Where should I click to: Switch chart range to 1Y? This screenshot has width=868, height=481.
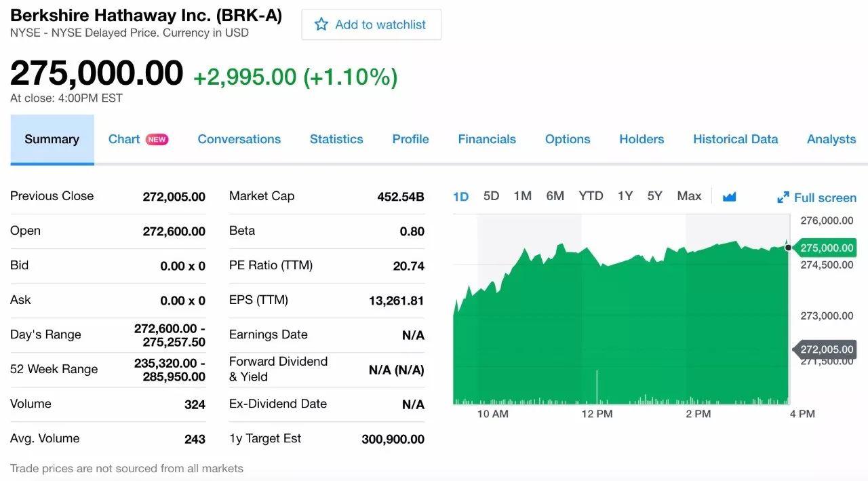pyautogui.click(x=625, y=196)
